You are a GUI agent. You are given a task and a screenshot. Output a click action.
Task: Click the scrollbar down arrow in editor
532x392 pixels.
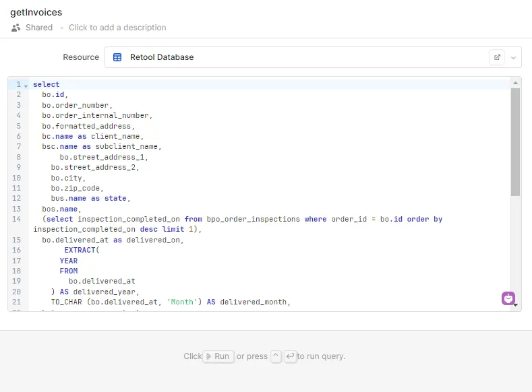click(x=516, y=305)
